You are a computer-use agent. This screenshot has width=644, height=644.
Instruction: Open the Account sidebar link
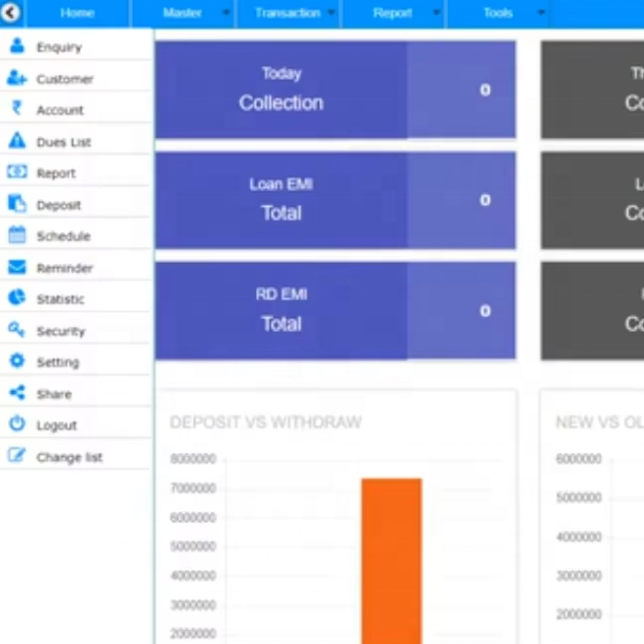point(60,110)
